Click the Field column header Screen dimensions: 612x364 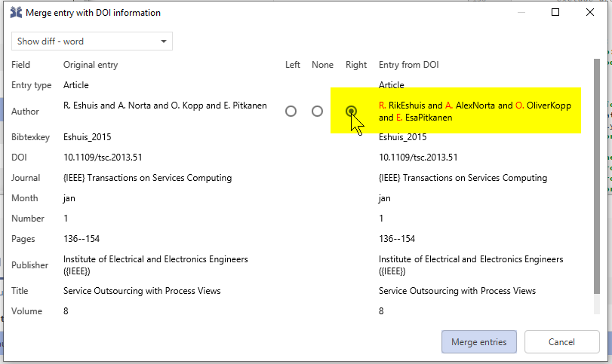tap(20, 65)
